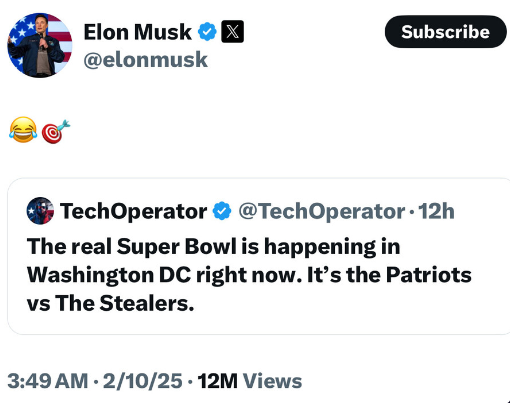
Task: Click the black X affiliate badge
Action: point(232,32)
